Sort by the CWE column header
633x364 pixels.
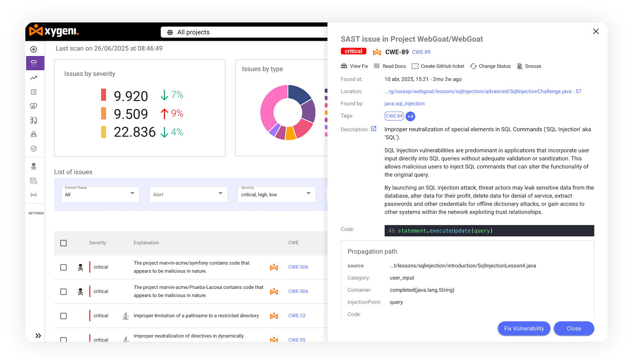pyautogui.click(x=293, y=243)
